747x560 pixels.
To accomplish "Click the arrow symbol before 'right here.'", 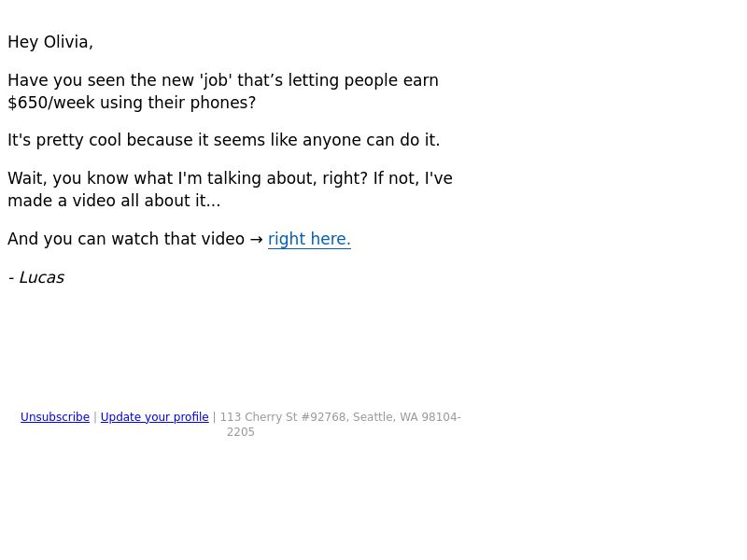I will (256, 239).
